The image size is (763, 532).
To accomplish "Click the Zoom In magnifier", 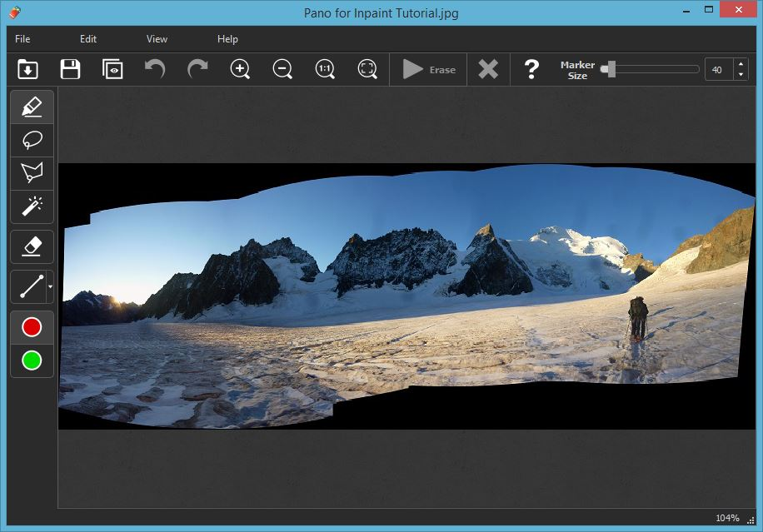I will [240, 69].
